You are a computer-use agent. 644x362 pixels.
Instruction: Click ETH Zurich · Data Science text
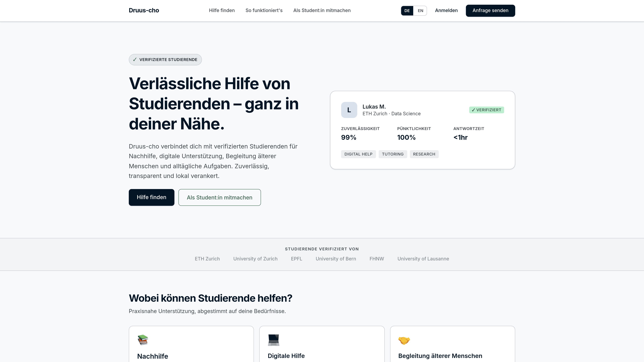(391, 114)
